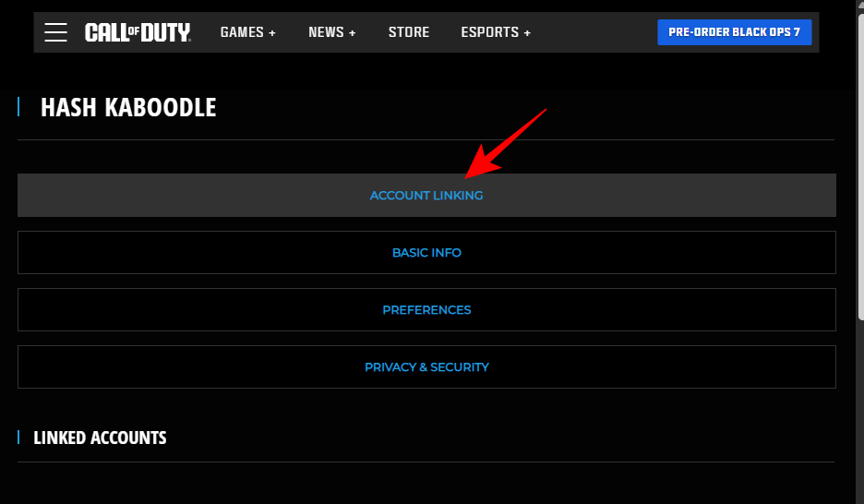Viewport: 864px width, 504px height.
Task: Show the Privacy & Security tab
Action: (426, 367)
